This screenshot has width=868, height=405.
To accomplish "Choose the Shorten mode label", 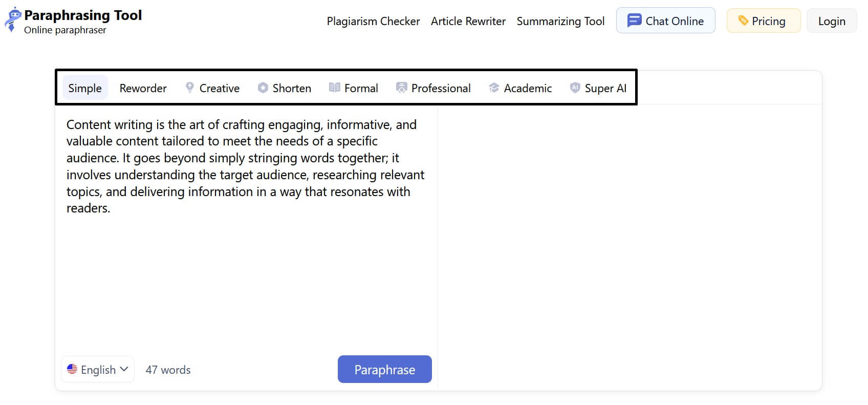I will 292,88.
